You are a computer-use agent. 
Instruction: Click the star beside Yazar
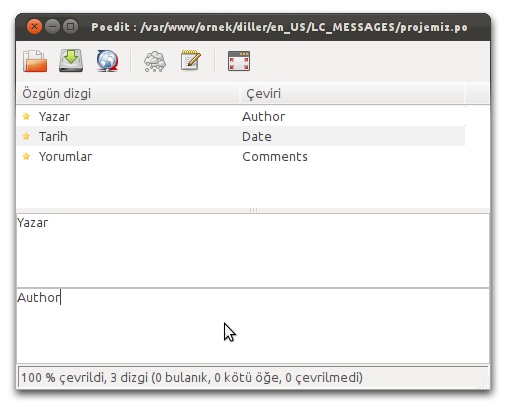(x=26, y=116)
